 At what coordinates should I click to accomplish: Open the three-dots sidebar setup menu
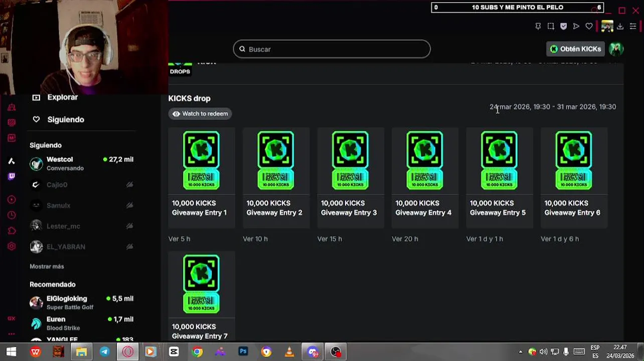pyautogui.click(x=11, y=333)
